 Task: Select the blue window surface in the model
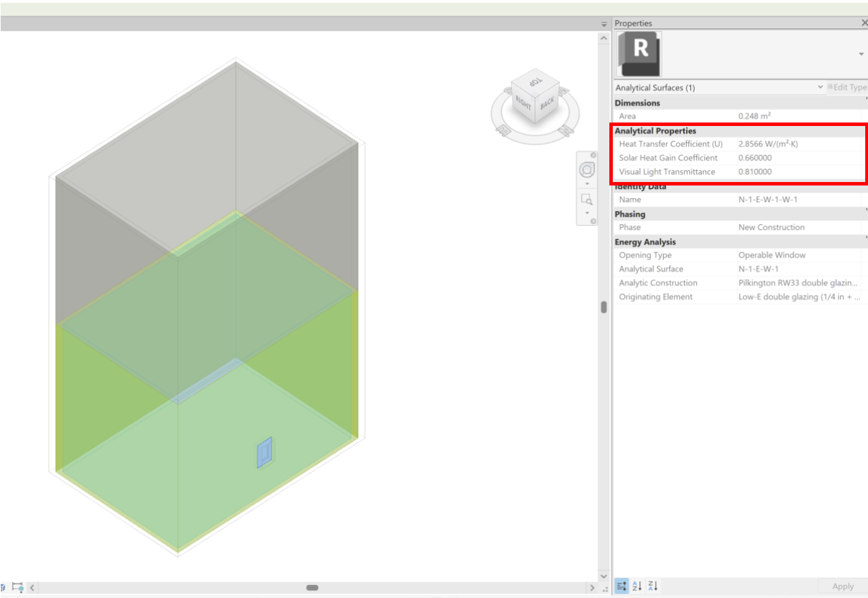coord(264,453)
